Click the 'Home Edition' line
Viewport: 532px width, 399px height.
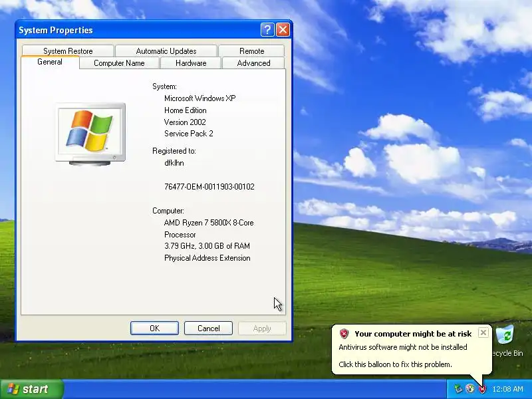coord(186,110)
